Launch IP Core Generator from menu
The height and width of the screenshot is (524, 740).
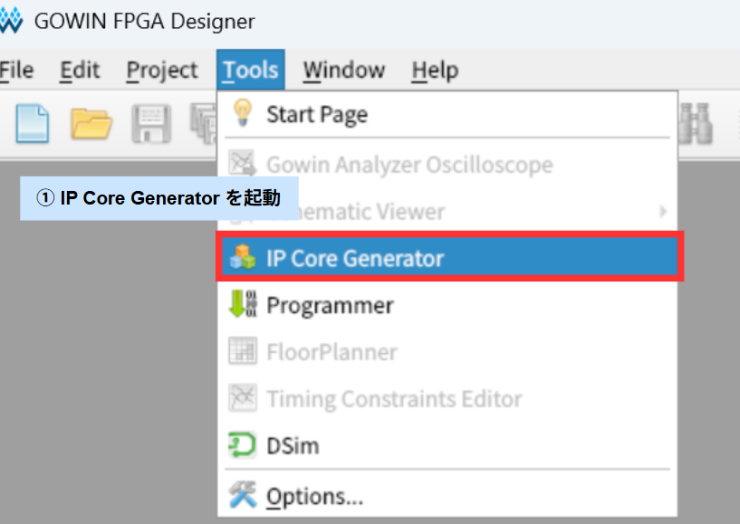click(354, 258)
